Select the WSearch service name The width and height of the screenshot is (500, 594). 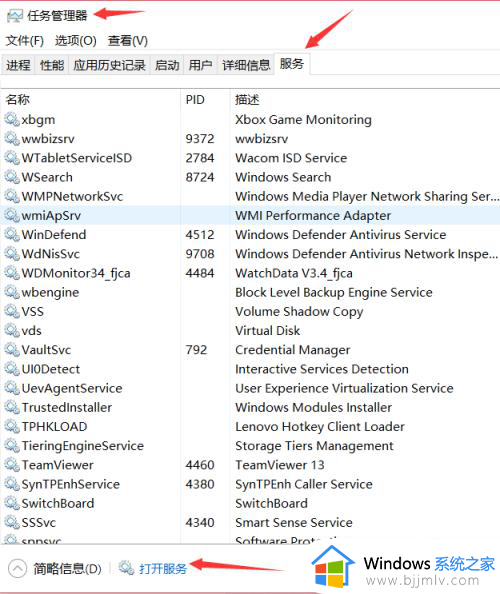(x=47, y=177)
